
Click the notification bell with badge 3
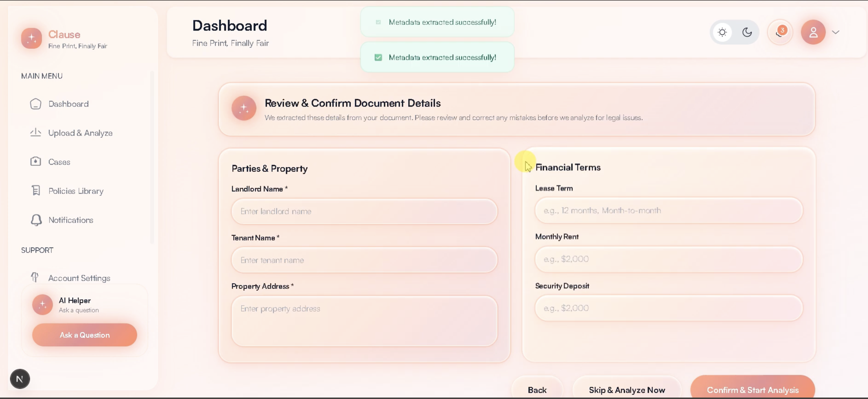coord(780,32)
